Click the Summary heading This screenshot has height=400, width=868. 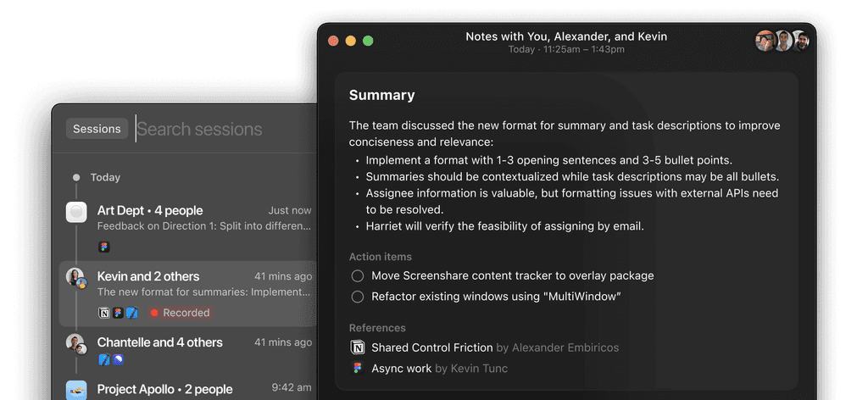tap(381, 95)
